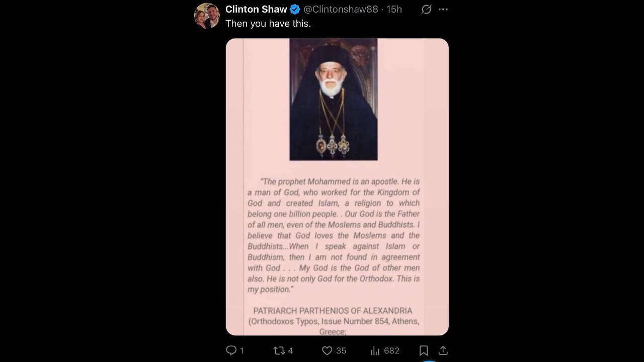
Task: Open the Clinton Shaw display name link
Action: [256, 10]
